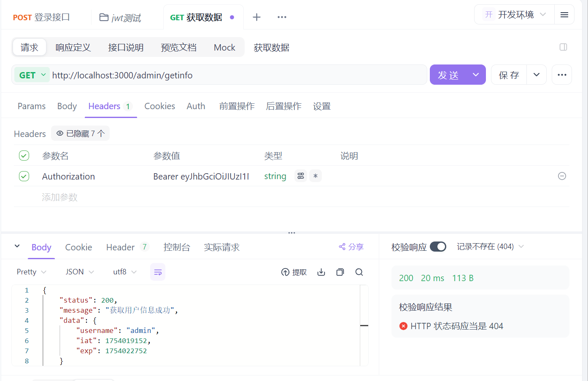Open search in the response viewer

359,272
